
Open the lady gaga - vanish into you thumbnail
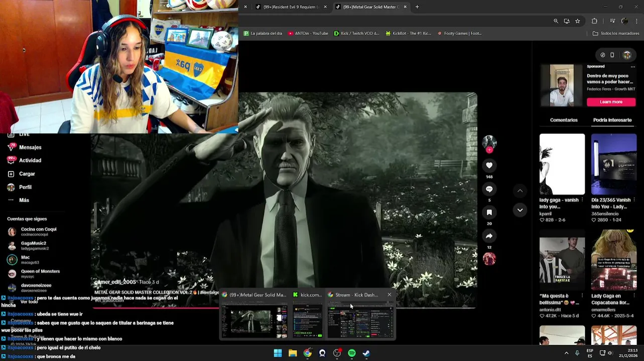pyautogui.click(x=562, y=164)
